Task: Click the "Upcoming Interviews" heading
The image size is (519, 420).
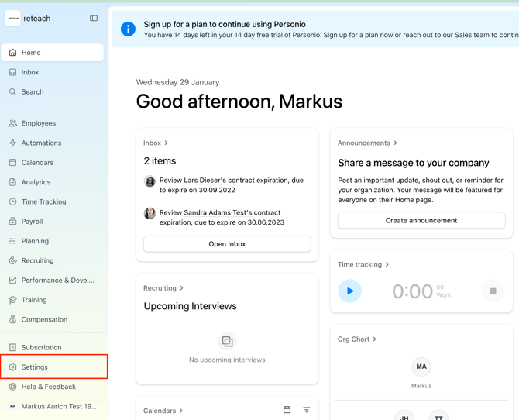Action: pos(191,306)
